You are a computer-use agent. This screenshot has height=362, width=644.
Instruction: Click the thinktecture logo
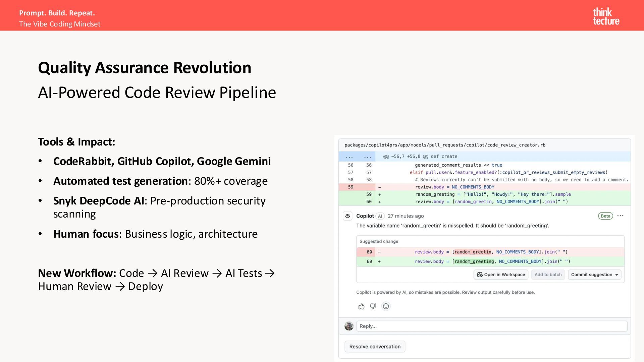click(606, 16)
